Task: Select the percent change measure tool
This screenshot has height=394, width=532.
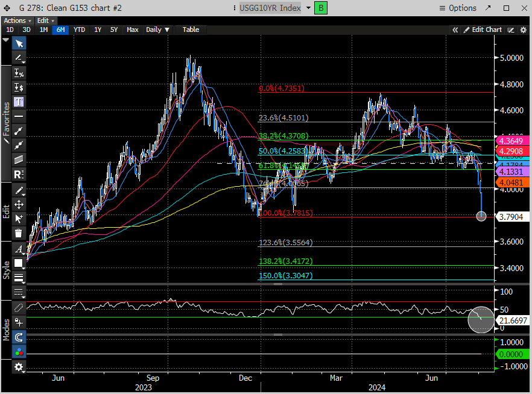Action: point(19,73)
